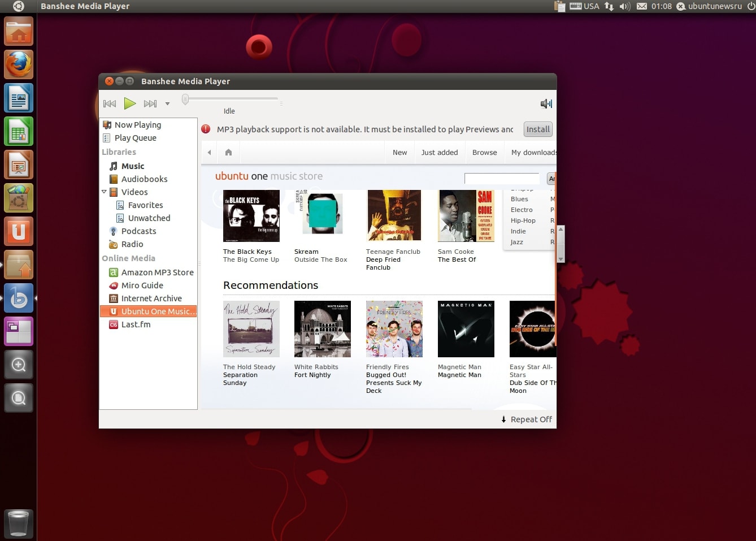Viewport: 756px width, 541px height.
Task: Toggle the Repeat Off mode selector
Action: click(526, 419)
